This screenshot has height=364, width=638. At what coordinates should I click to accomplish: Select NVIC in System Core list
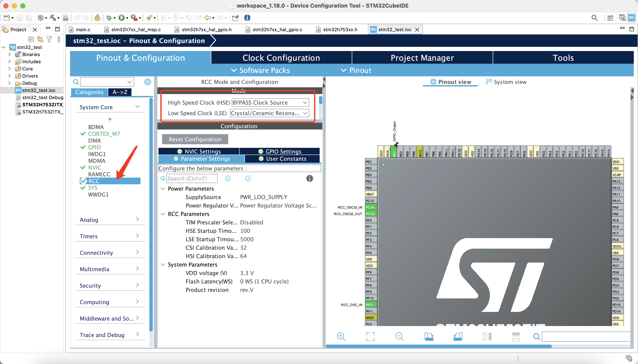tap(95, 168)
